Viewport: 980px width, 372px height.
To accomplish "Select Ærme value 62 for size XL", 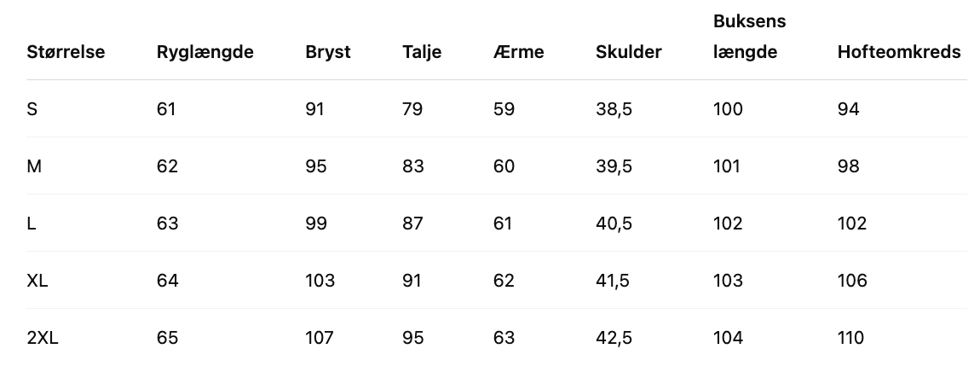I will (504, 281).
